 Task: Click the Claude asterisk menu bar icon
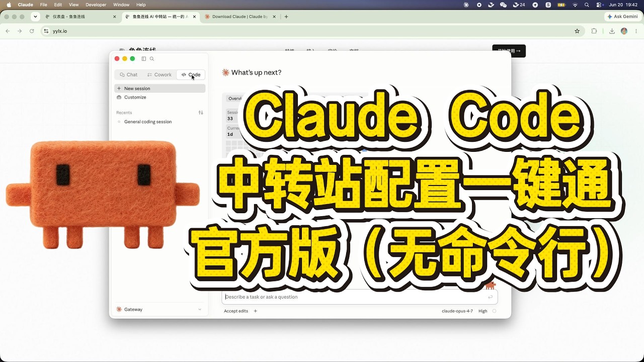click(x=466, y=5)
